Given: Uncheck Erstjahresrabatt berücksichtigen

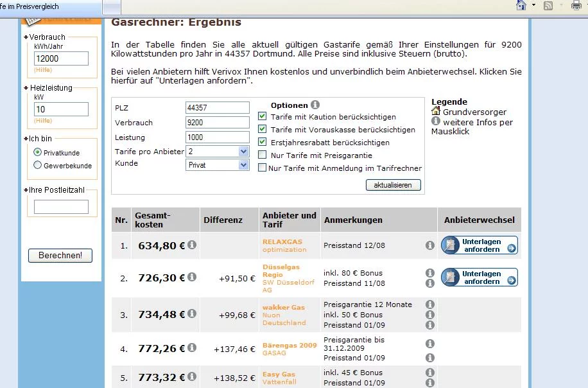Looking at the screenshot, I should [263, 142].
